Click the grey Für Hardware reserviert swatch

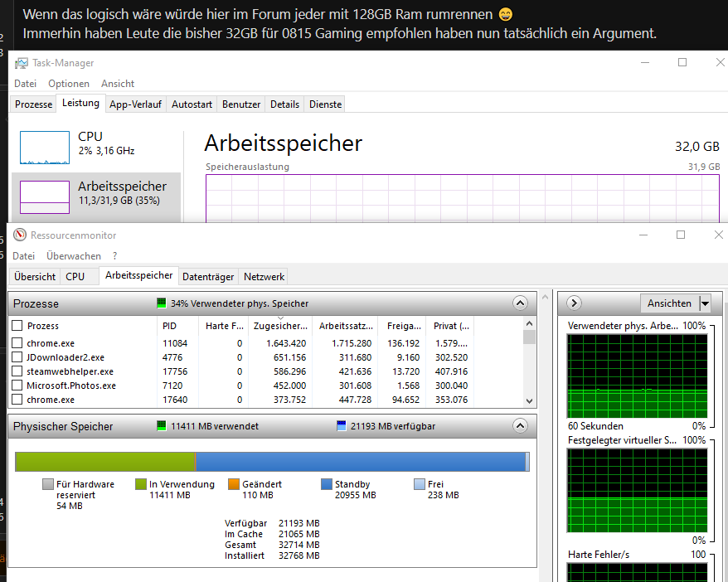[x=48, y=484]
